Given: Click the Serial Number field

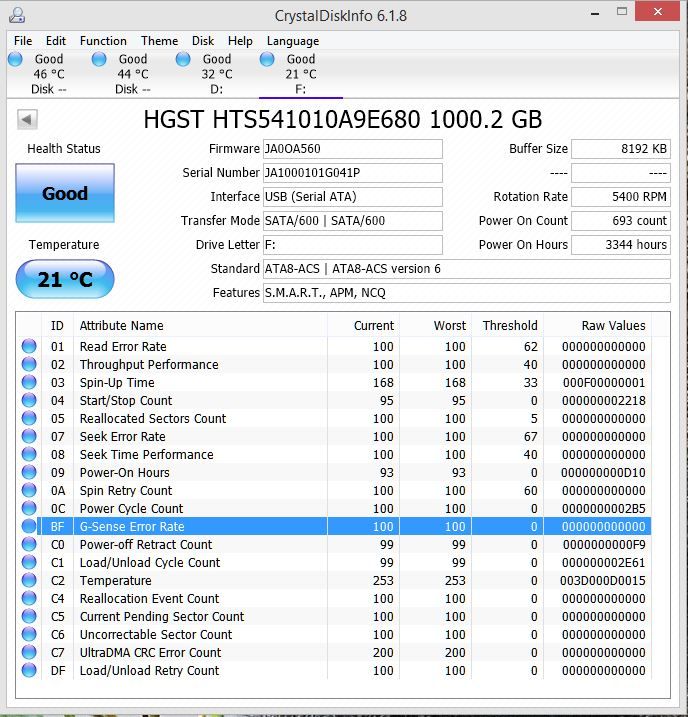Looking at the screenshot, I should click(352, 173).
